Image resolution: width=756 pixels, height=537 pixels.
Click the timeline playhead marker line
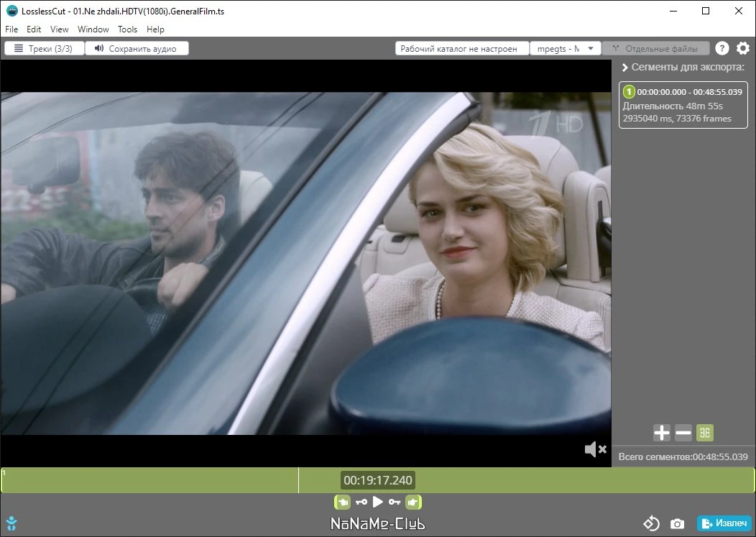point(298,480)
